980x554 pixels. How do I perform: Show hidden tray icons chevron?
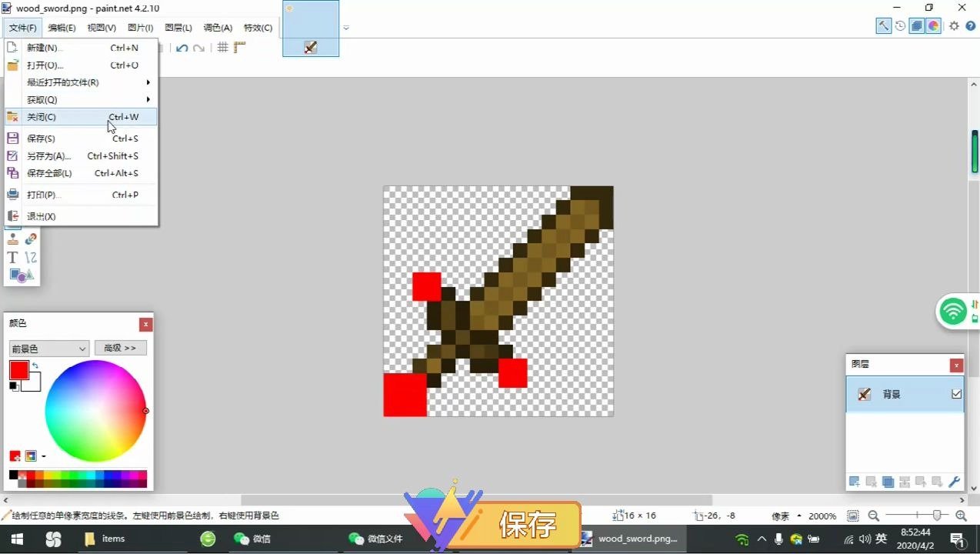pos(762,539)
